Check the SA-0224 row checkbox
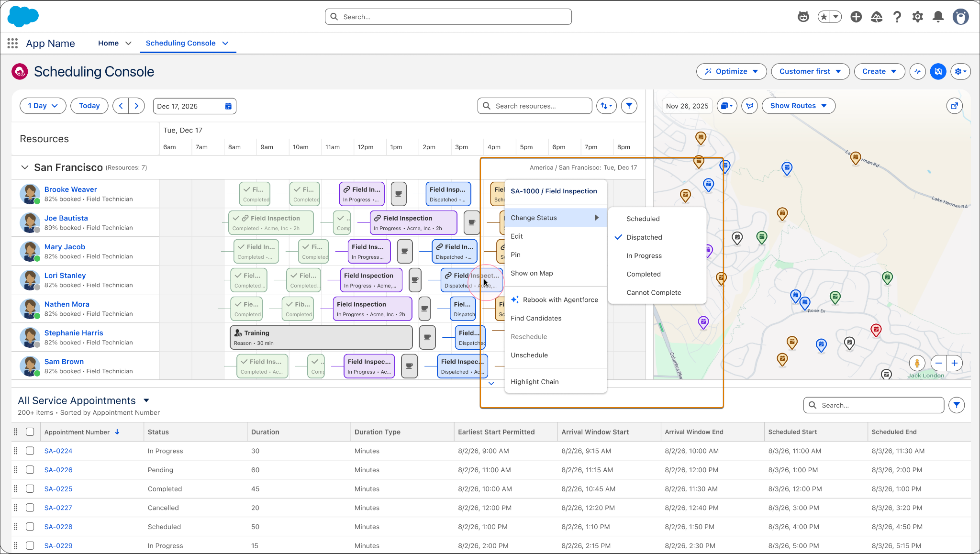 pyautogui.click(x=30, y=451)
